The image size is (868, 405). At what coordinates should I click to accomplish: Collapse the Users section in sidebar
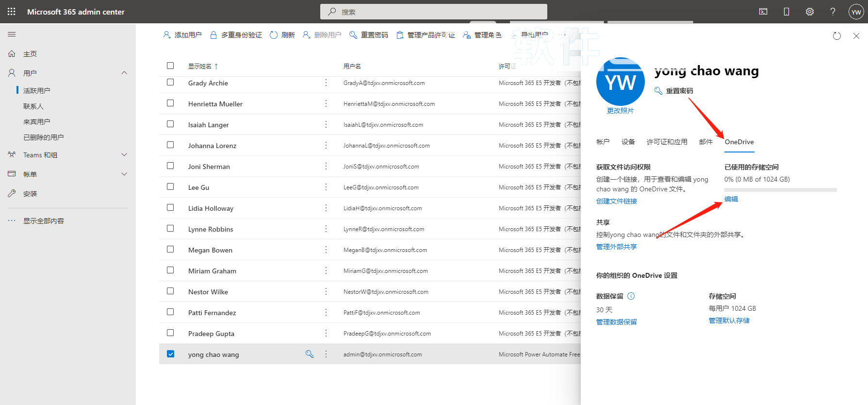[x=124, y=73]
